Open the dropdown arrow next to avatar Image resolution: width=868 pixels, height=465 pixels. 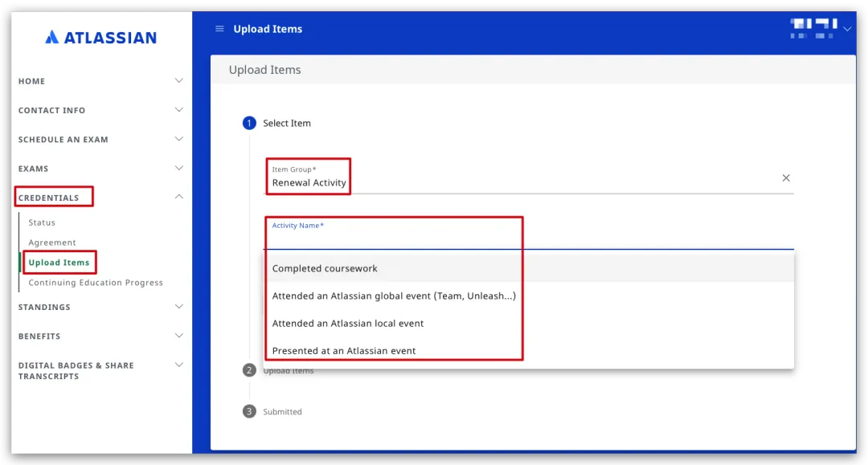(x=847, y=29)
